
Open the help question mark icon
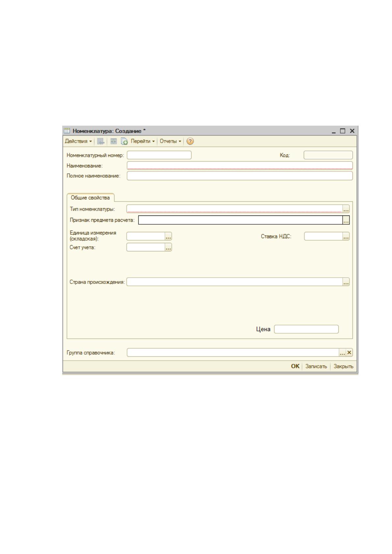pyautogui.click(x=190, y=141)
